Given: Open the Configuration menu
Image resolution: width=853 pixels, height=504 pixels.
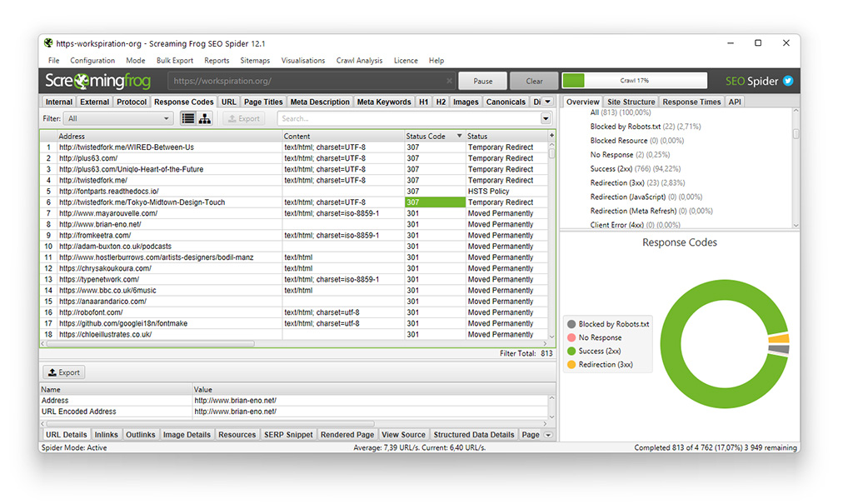Looking at the screenshot, I should click(92, 61).
